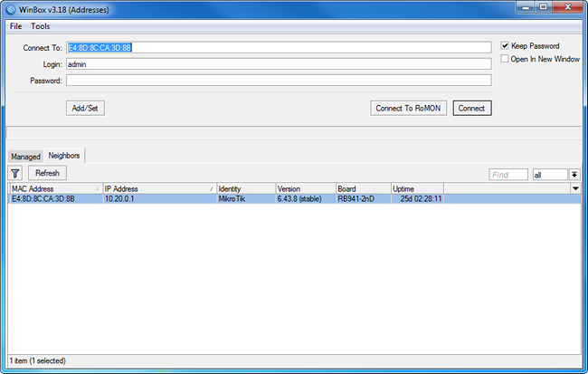588x374 pixels.
Task: Open the 'all' filter column dropdown
Action: click(574, 175)
